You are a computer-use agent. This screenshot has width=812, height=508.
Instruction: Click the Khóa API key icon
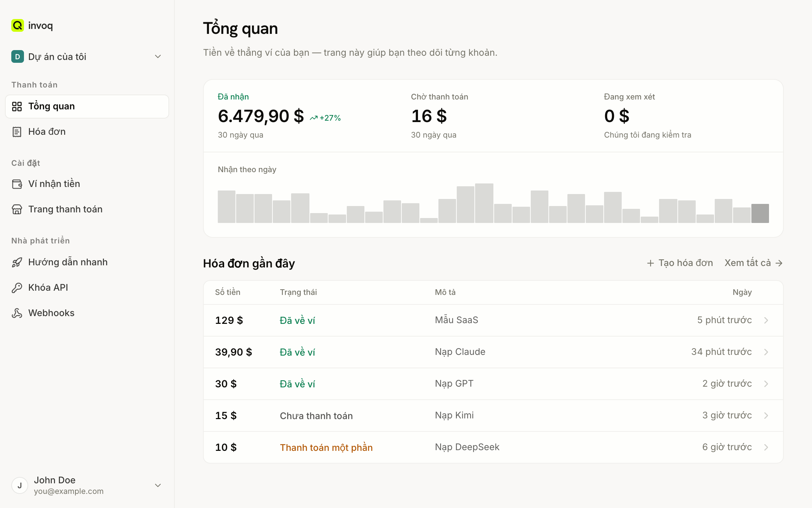pyautogui.click(x=17, y=288)
